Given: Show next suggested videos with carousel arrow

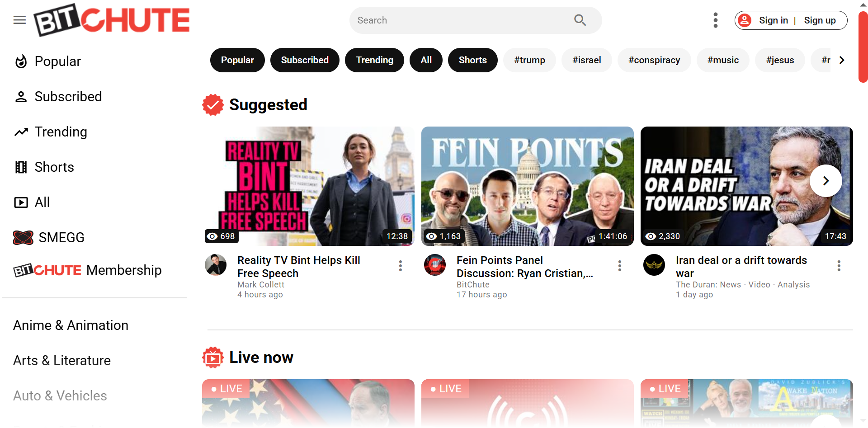Looking at the screenshot, I should click(x=826, y=181).
